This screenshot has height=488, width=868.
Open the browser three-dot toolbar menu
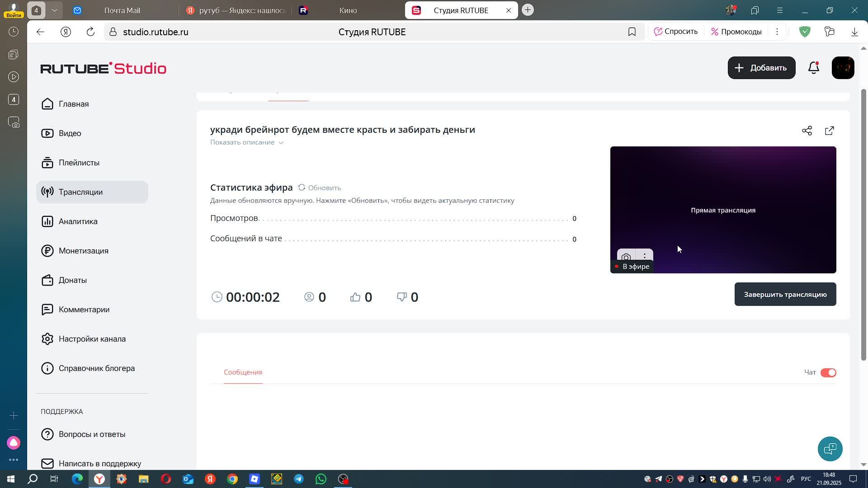coord(777,32)
